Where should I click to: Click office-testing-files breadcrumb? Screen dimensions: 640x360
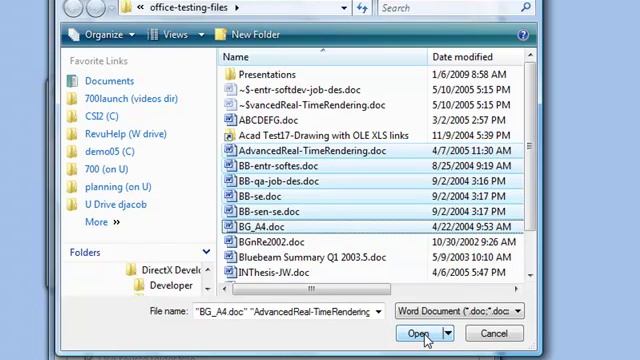[x=189, y=8]
